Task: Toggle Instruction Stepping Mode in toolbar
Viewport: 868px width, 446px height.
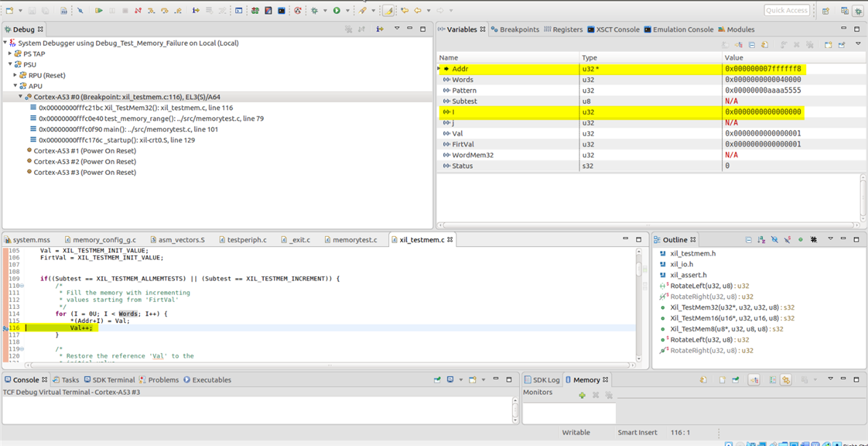Action: (195, 11)
